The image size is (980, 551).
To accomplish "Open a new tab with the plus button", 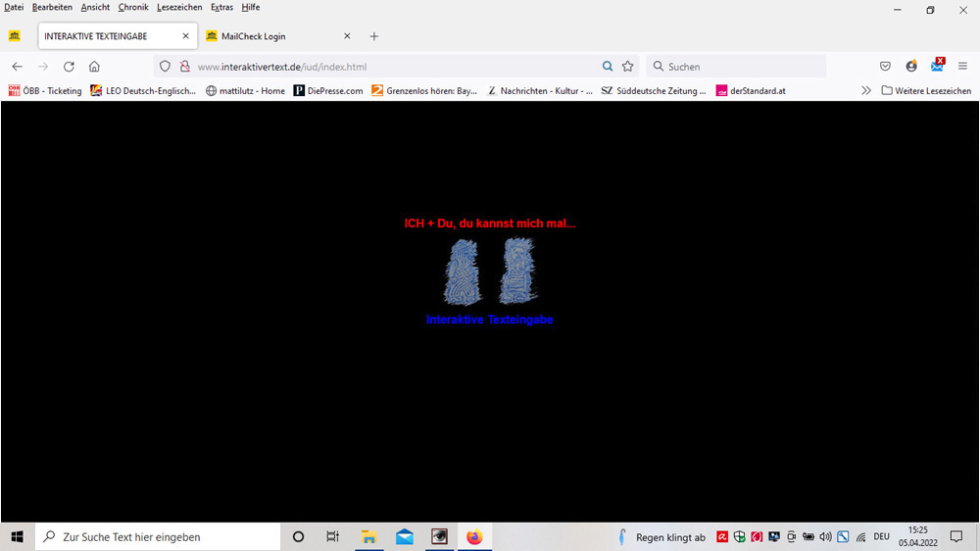I will pyautogui.click(x=373, y=36).
